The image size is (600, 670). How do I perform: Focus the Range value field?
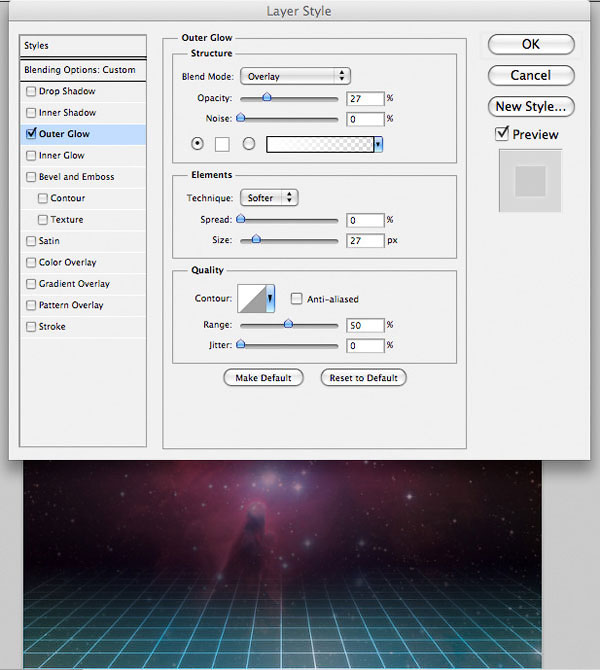point(365,326)
